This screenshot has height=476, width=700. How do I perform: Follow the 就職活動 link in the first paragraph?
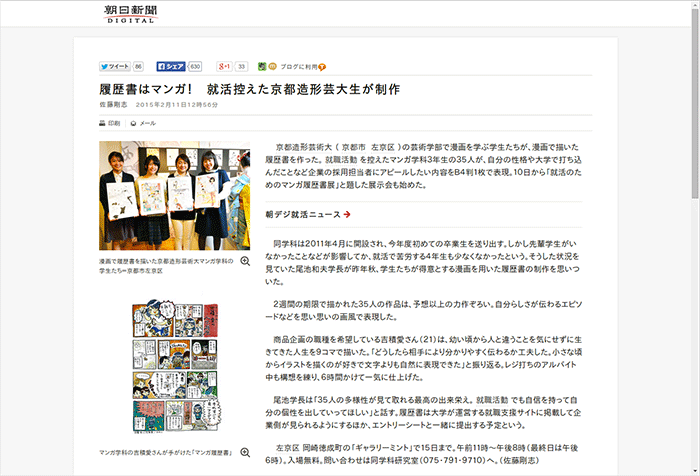pyautogui.click(x=341, y=159)
